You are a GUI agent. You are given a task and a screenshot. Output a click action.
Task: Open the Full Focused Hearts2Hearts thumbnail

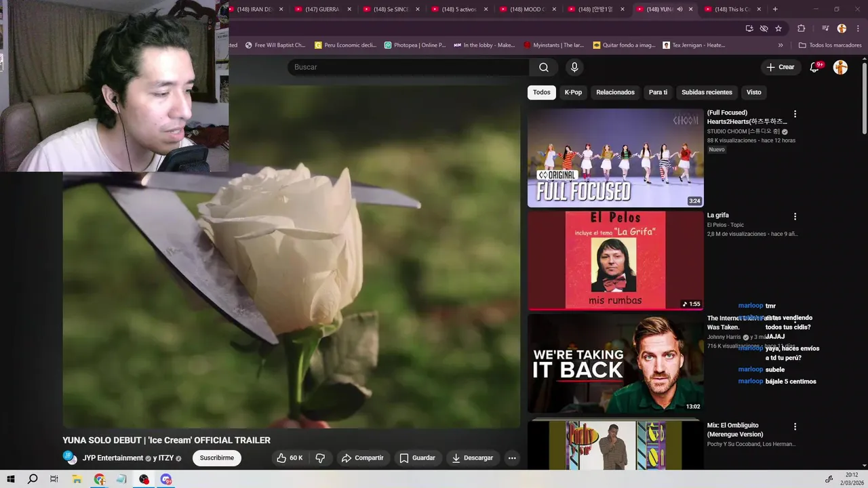click(x=616, y=158)
